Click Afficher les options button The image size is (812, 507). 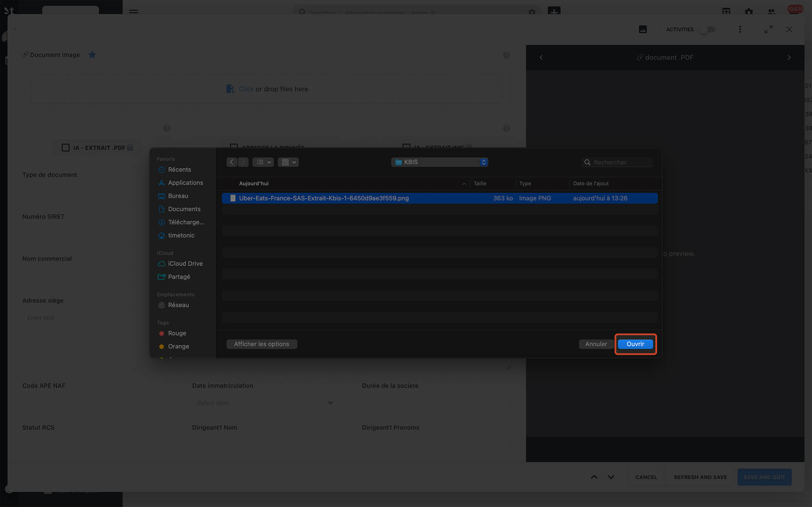point(261,344)
